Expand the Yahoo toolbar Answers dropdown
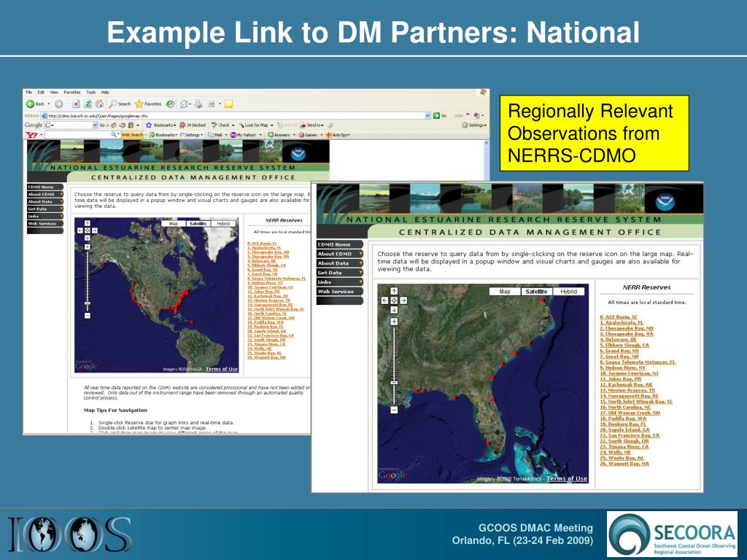This screenshot has height=560, width=747. tap(294, 135)
